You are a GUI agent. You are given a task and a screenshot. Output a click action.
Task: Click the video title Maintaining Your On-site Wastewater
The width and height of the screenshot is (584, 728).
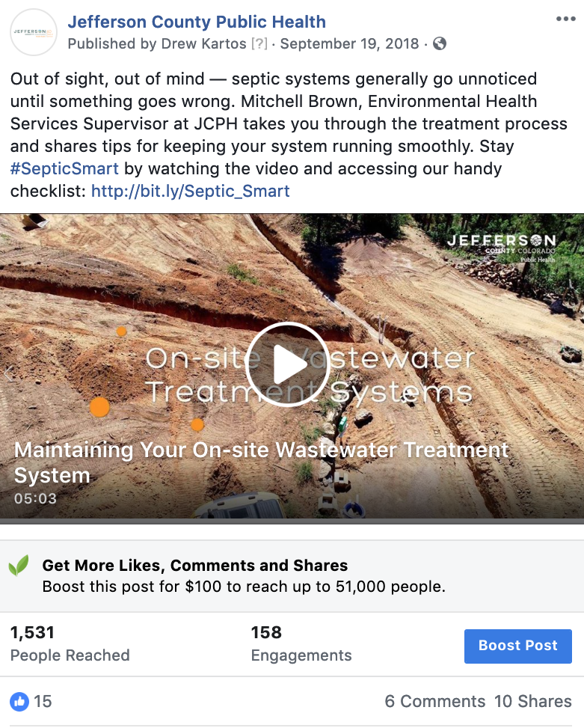coord(262,462)
